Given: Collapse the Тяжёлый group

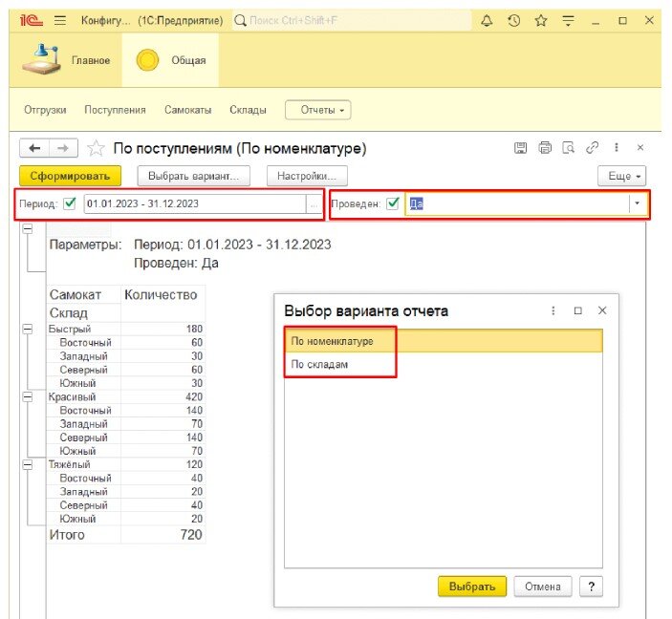Looking at the screenshot, I should [28, 465].
